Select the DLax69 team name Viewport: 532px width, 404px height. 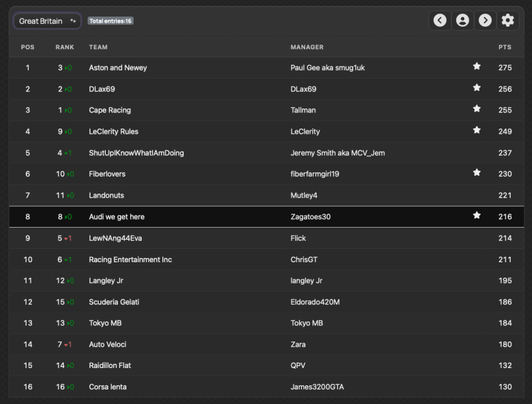102,89
